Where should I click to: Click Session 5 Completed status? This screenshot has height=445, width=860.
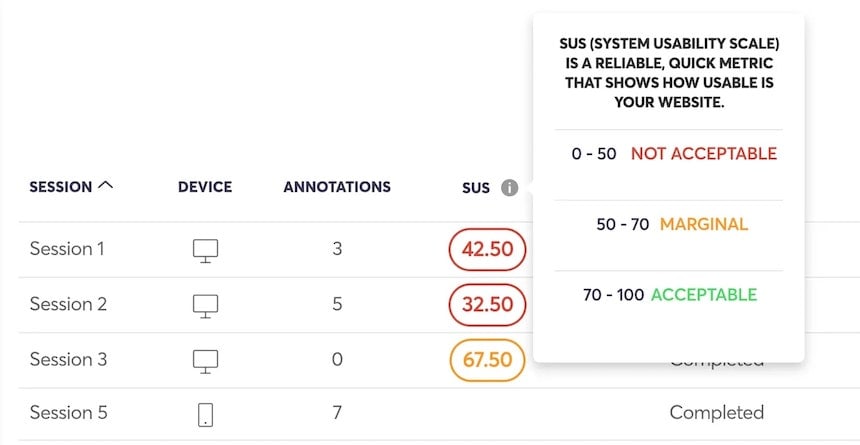(x=716, y=413)
